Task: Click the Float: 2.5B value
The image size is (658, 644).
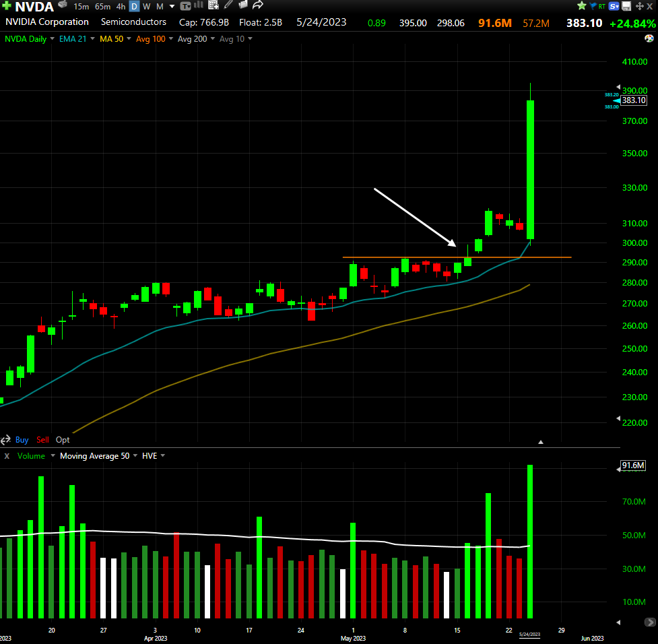Action: pos(261,22)
